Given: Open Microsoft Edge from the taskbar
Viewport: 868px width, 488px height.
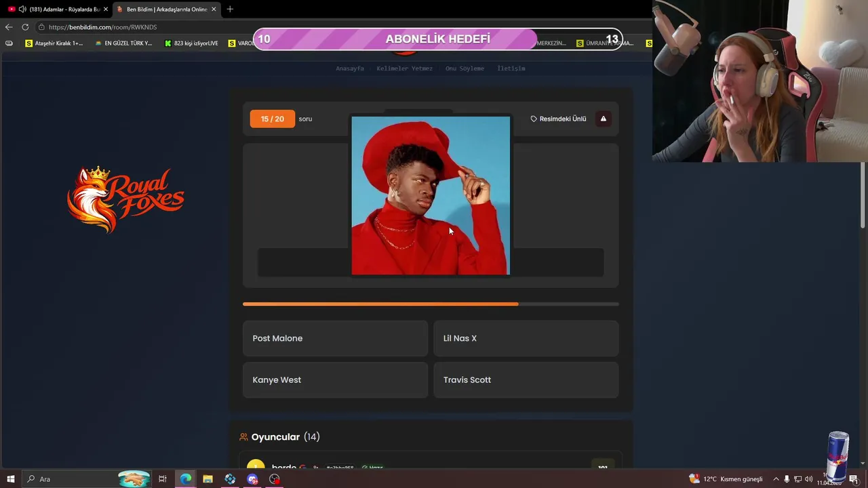Looking at the screenshot, I should [x=185, y=479].
